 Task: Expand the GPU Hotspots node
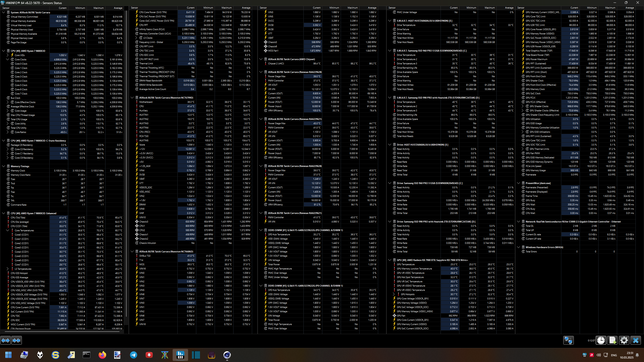pyautogui.click(x=394, y=294)
